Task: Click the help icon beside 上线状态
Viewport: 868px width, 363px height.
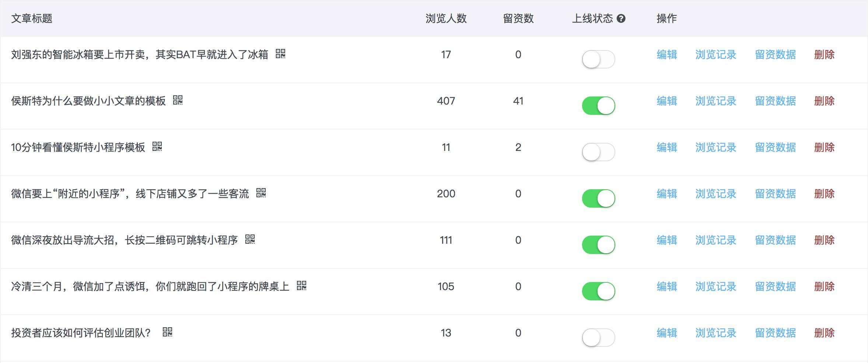Action: 621,18
